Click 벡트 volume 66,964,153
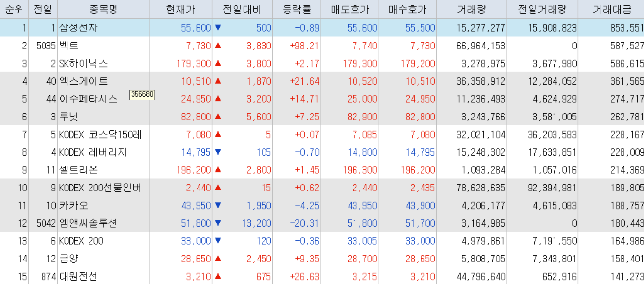644x284 pixels. (x=481, y=46)
